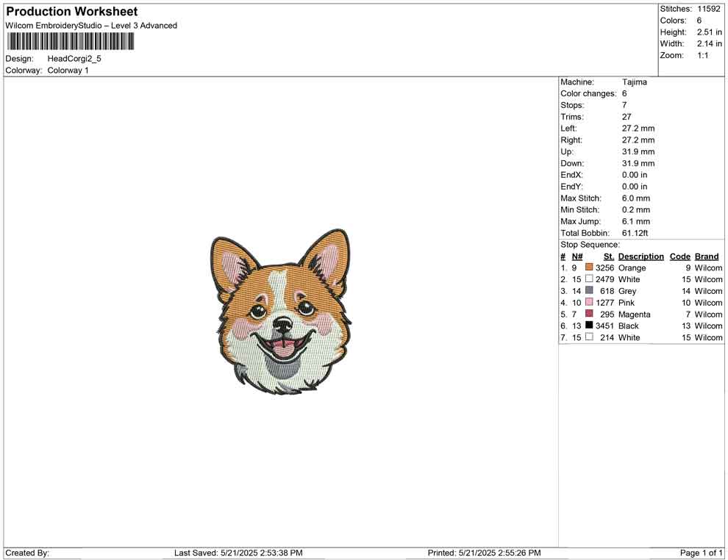Viewport: 728px width, 560px height.
Task: Click the 'Brand' column header
Action: tap(707, 256)
